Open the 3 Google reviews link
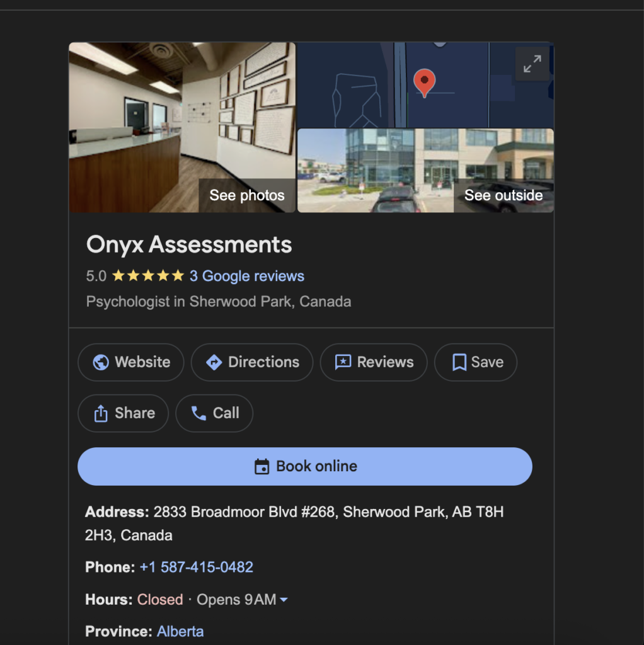Screen dimensions: 644x645 pyautogui.click(x=246, y=276)
